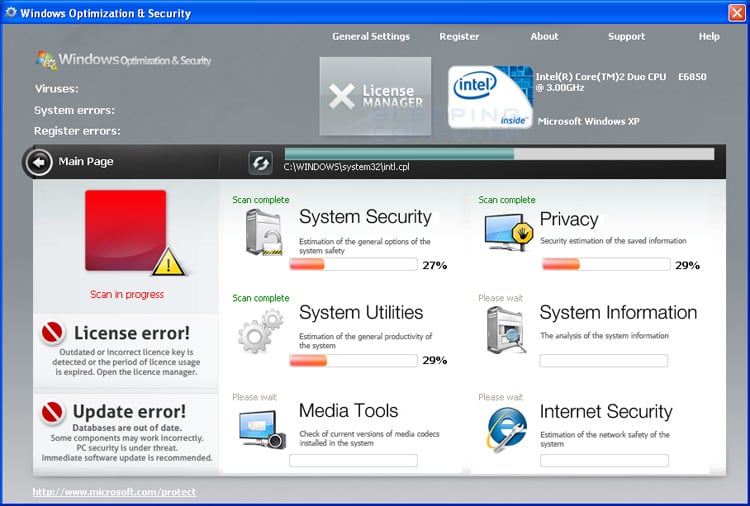Click the License error! heading
The height and width of the screenshot is (506, 750).
132,333
